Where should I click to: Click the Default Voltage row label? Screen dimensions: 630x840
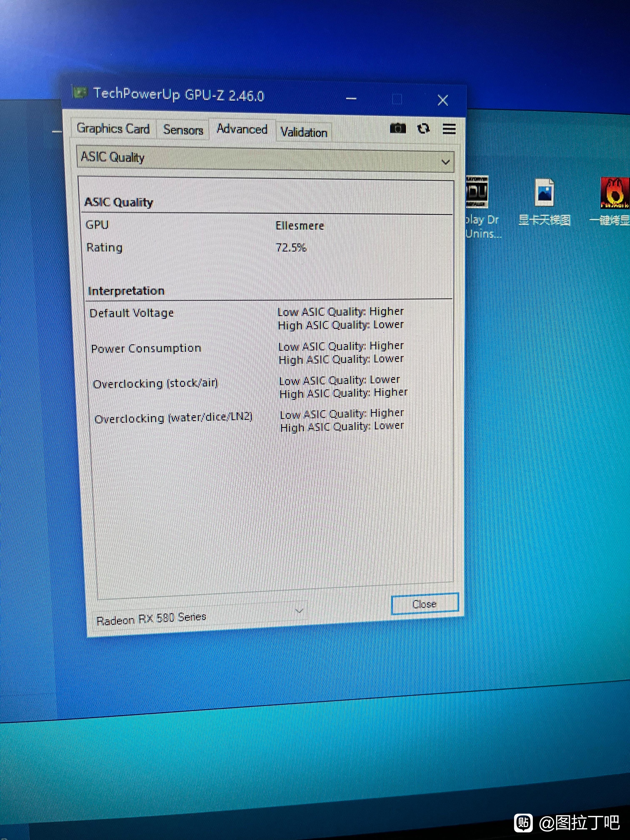[132, 313]
